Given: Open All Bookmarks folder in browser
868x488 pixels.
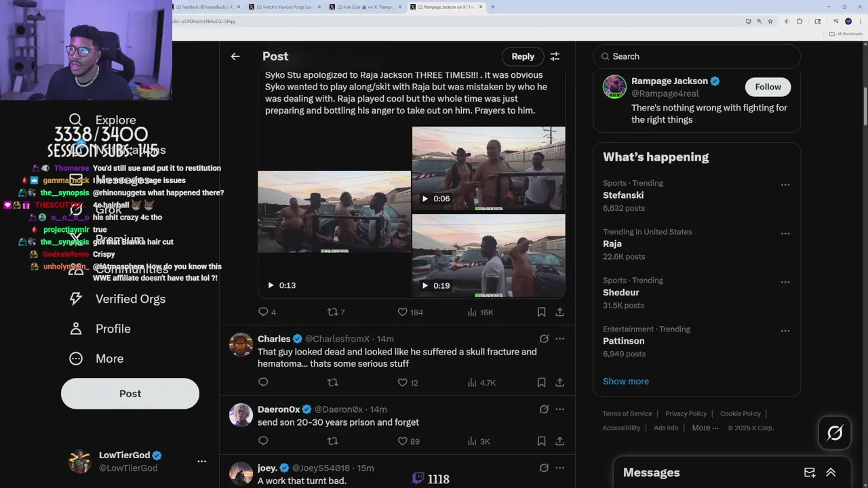Looking at the screenshot, I should [846, 33].
